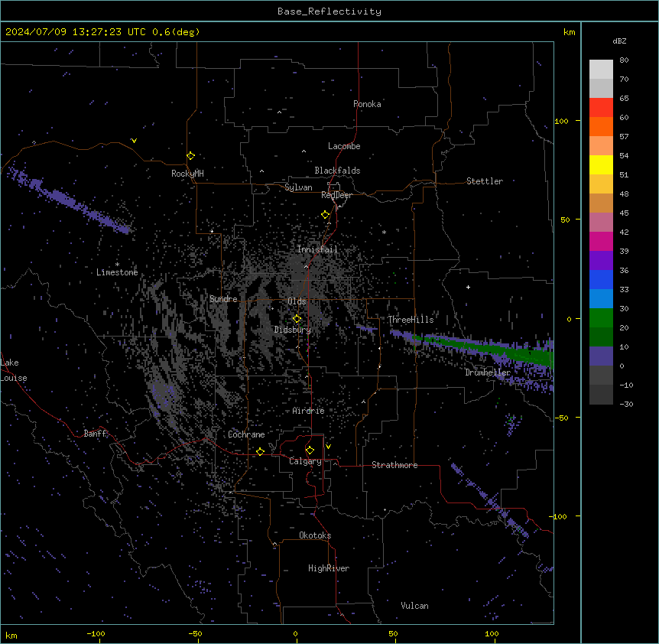Click the HighRiver city label
This screenshot has width=659, height=644.
click(x=329, y=568)
